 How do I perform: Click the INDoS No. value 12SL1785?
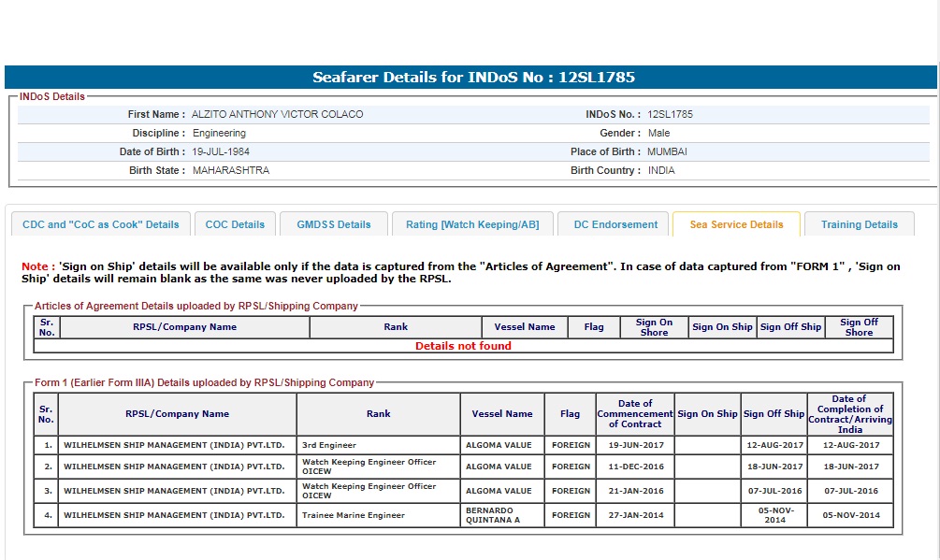coord(670,114)
